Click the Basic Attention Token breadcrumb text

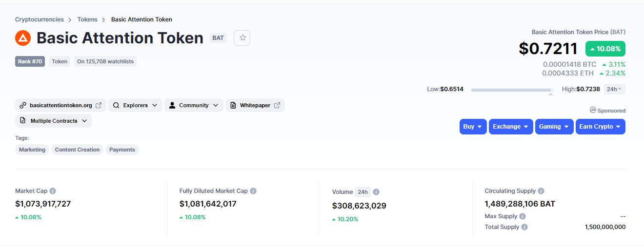(141, 19)
